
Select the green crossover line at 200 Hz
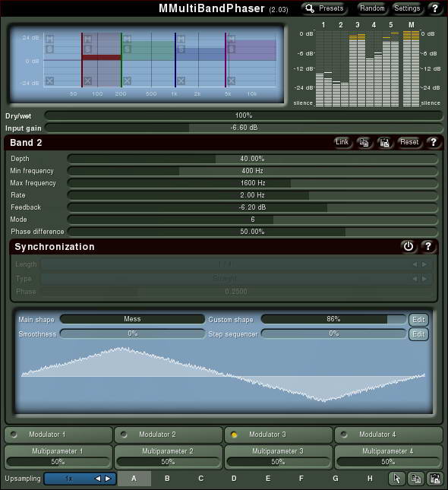click(121, 60)
